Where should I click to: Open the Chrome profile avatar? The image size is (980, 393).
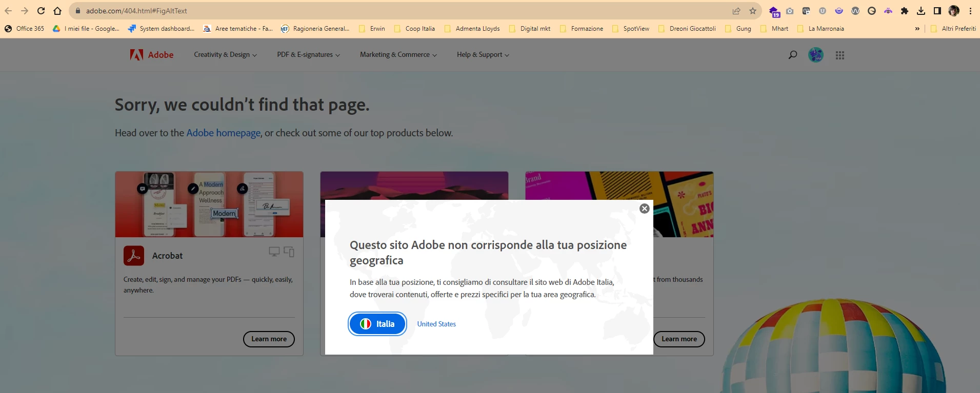pos(954,11)
